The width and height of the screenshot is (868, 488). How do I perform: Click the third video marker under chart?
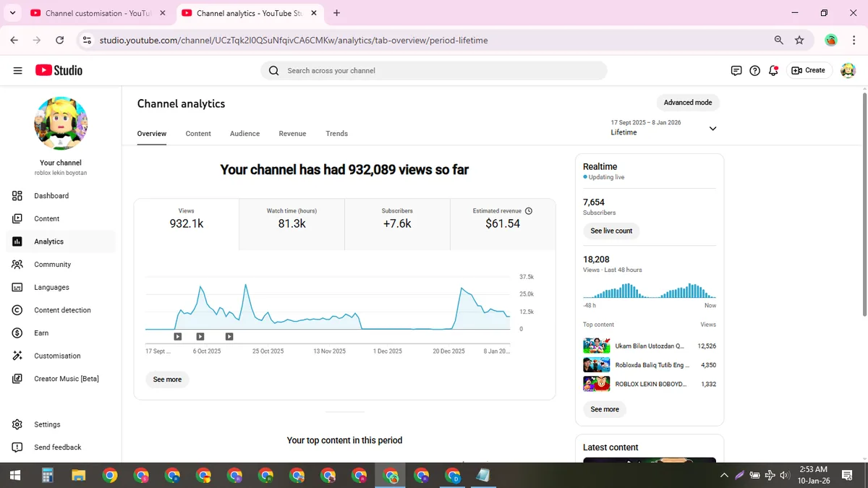(x=229, y=336)
